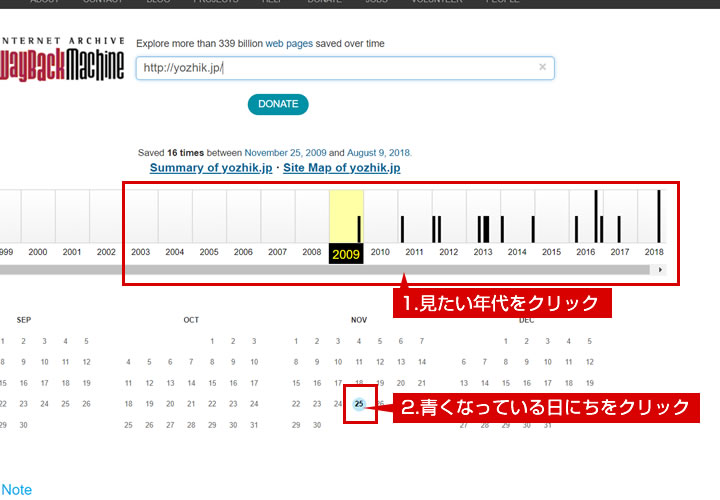Viewport: 720px width, 500px height.
Task: Open the blue-highlighted November 25 snapshot date
Action: (x=359, y=404)
